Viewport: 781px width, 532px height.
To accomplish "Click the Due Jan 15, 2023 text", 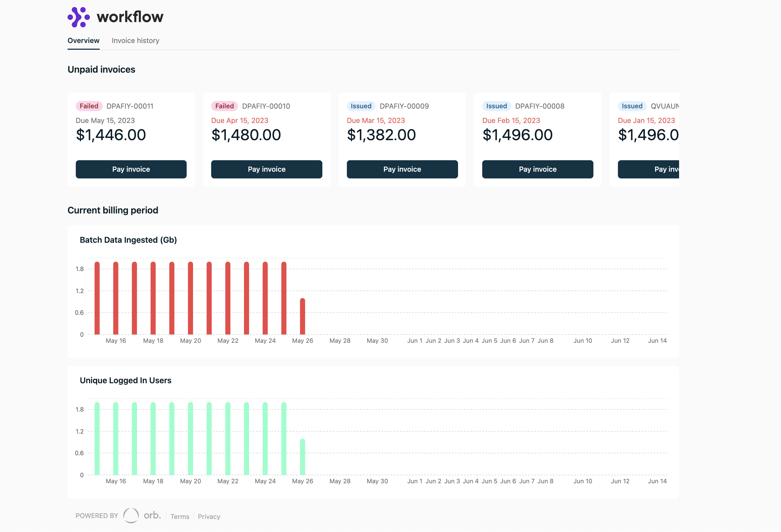I will pos(646,120).
